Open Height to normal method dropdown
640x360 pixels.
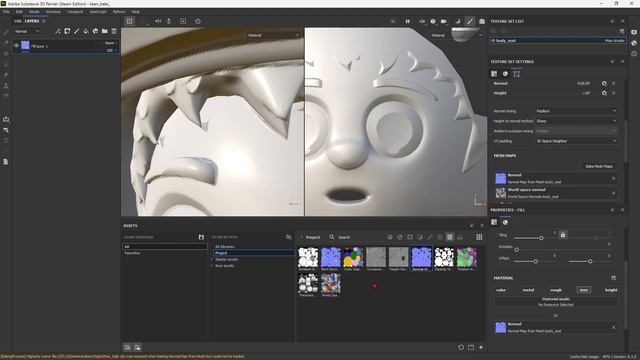pyautogui.click(x=576, y=121)
